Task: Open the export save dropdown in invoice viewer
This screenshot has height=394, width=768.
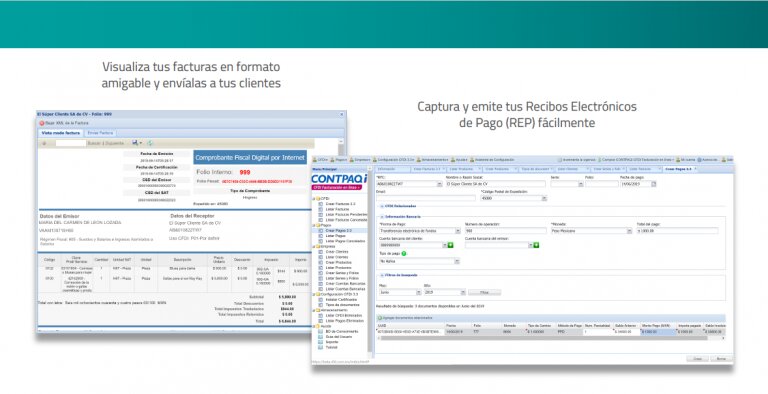Action: tap(137, 143)
